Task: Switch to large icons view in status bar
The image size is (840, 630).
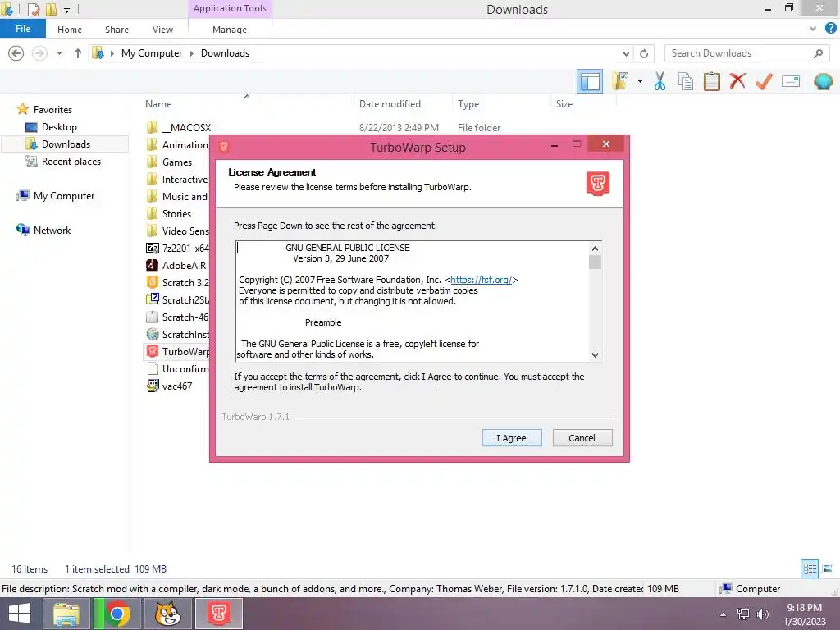Action: click(x=828, y=568)
